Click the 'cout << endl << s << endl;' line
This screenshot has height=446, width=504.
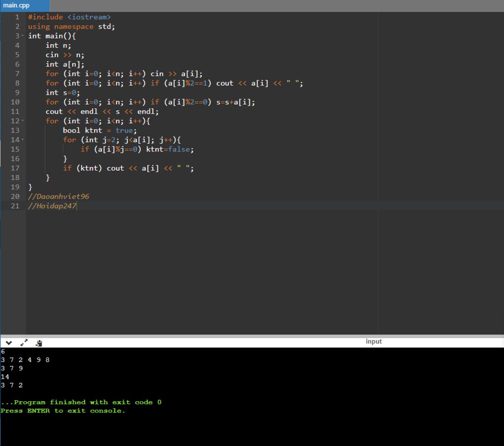point(102,112)
